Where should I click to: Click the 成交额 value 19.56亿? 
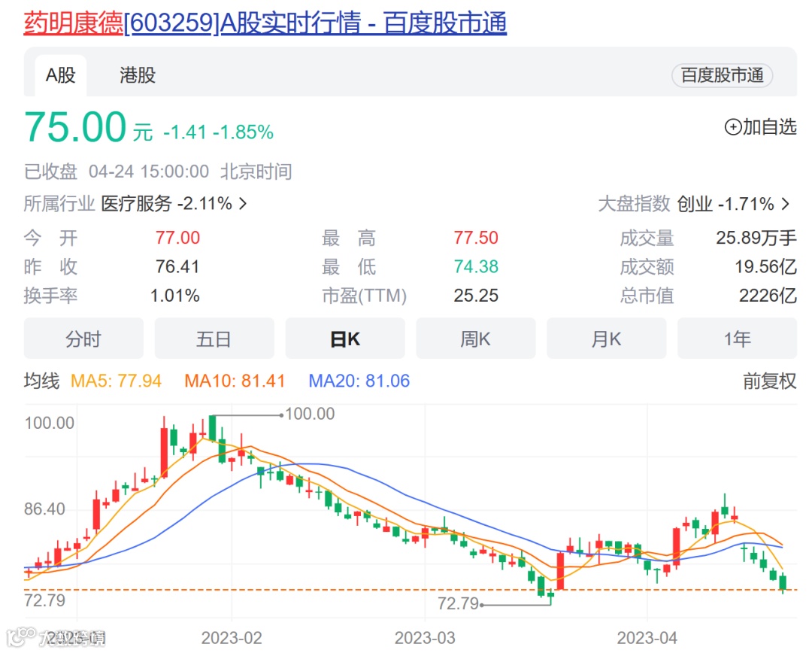[x=766, y=267]
